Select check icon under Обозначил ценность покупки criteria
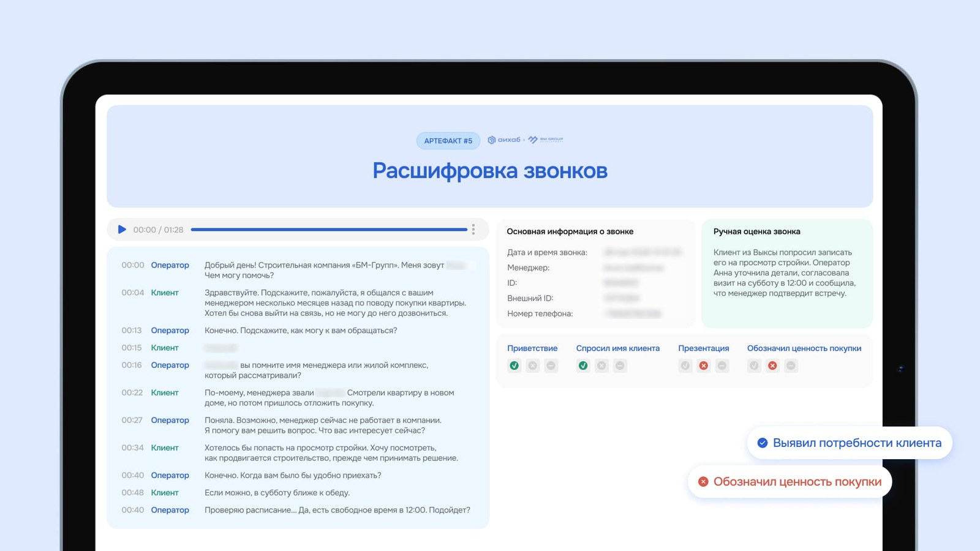Screen dimensions: 980x551 point(754,365)
